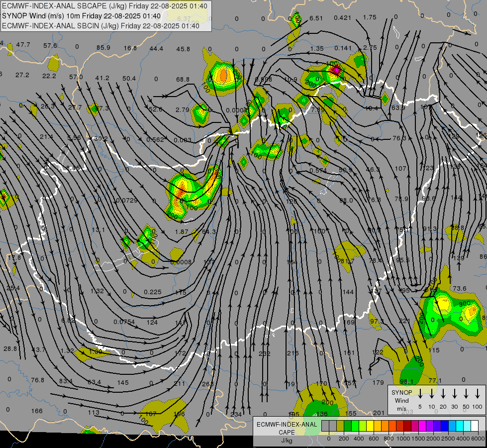Click the '46.3' value

pos(373,169)
